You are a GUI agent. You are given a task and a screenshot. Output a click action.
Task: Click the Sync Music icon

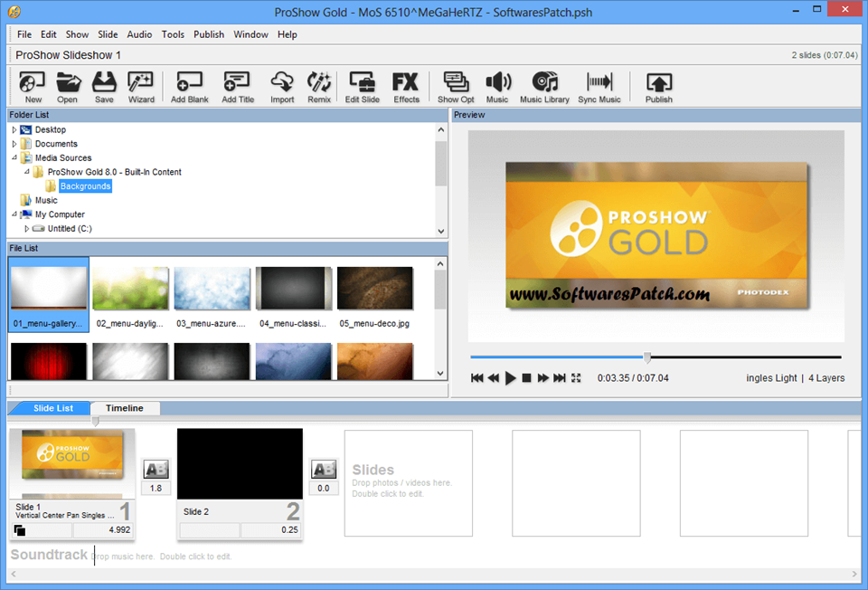[599, 87]
